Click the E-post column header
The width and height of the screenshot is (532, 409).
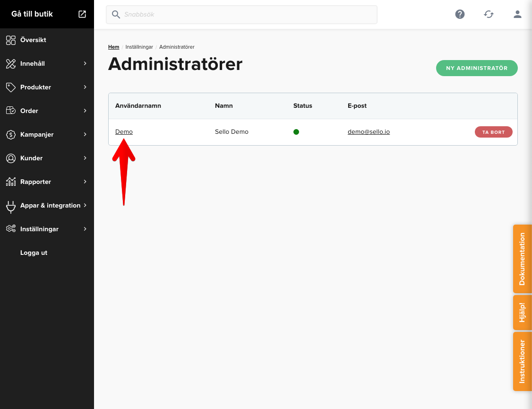pyautogui.click(x=357, y=106)
